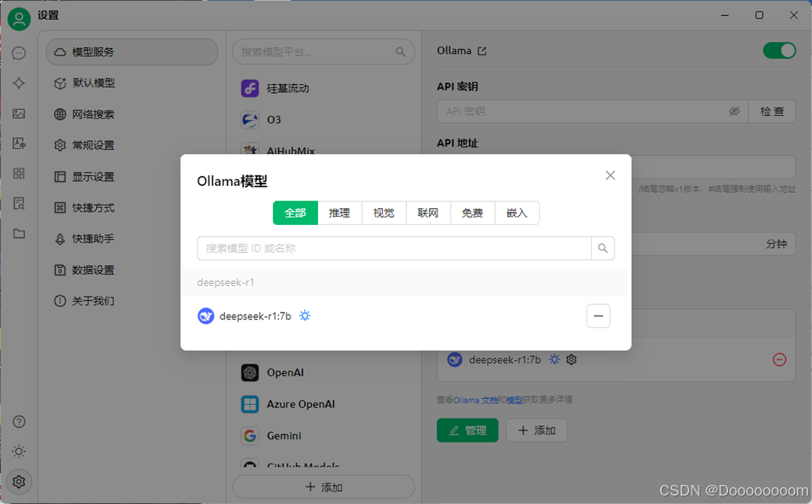
Task: Select the 全部 filter tab
Action: click(x=295, y=213)
